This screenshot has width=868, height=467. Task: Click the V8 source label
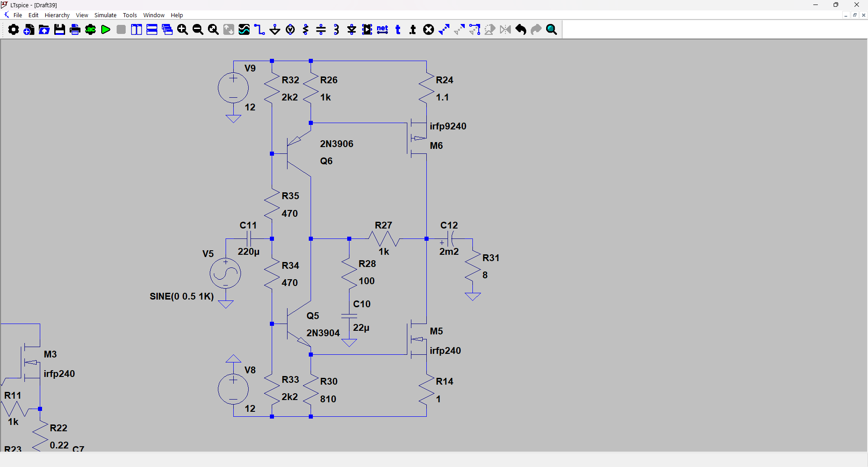point(250,370)
